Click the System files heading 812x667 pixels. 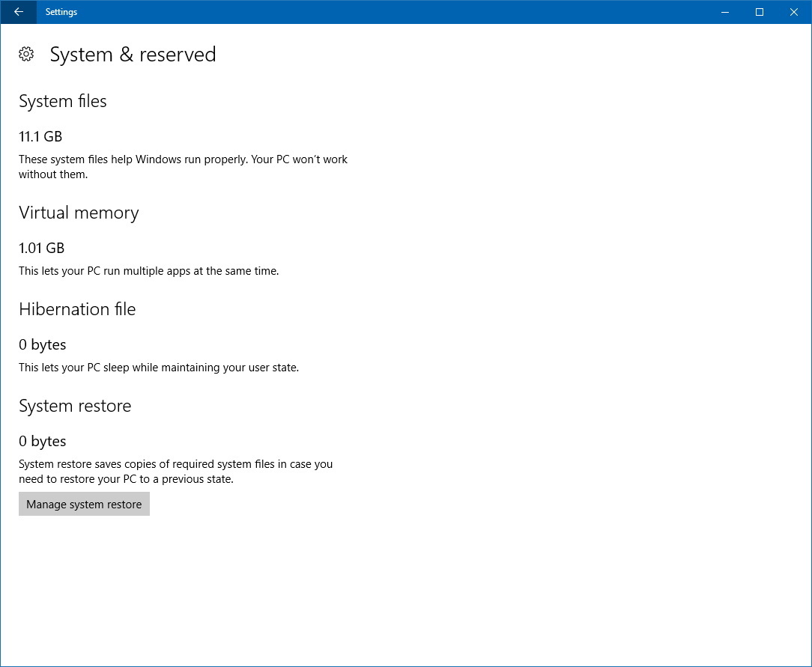coord(63,101)
